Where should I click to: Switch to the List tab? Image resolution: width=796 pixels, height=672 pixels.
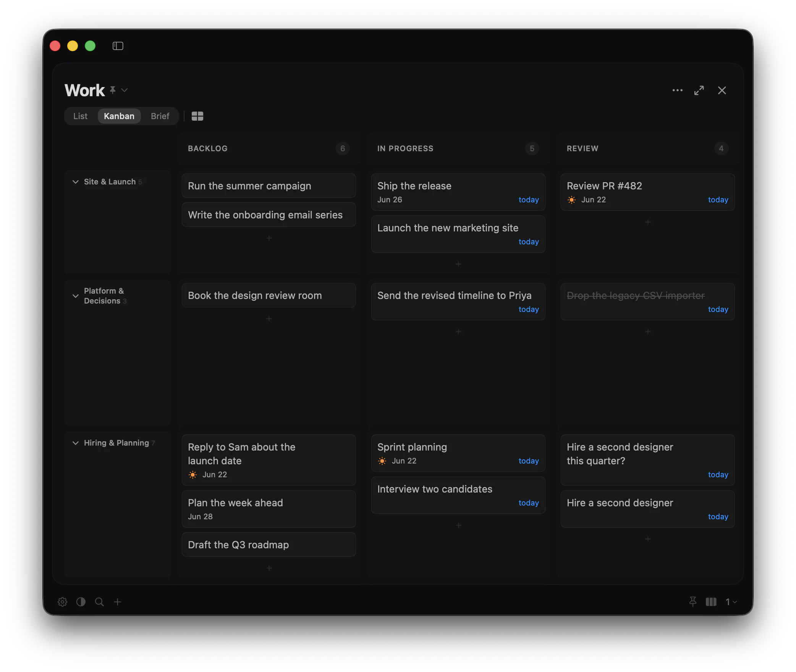pyautogui.click(x=80, y=116)
